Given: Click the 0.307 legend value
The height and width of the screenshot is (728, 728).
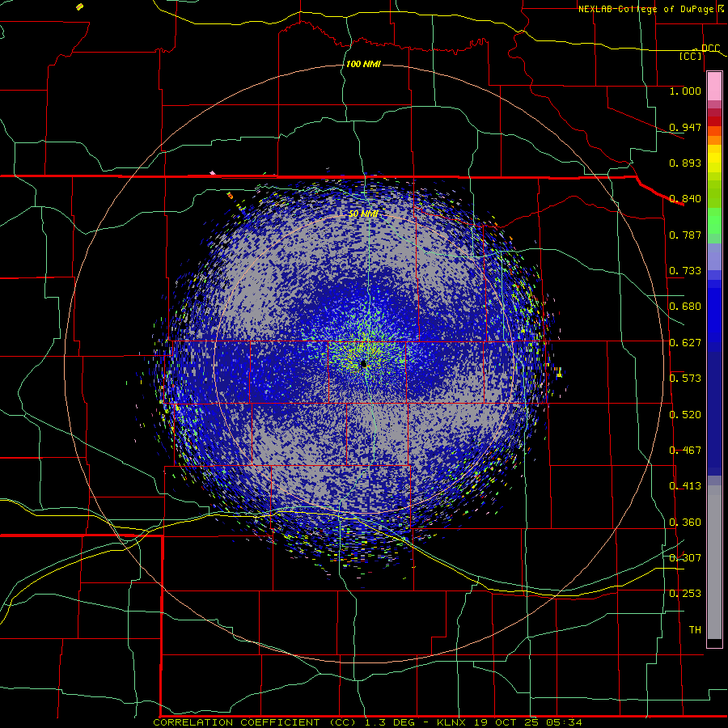Looking at the screenshot, I should [x=685, y=558].
